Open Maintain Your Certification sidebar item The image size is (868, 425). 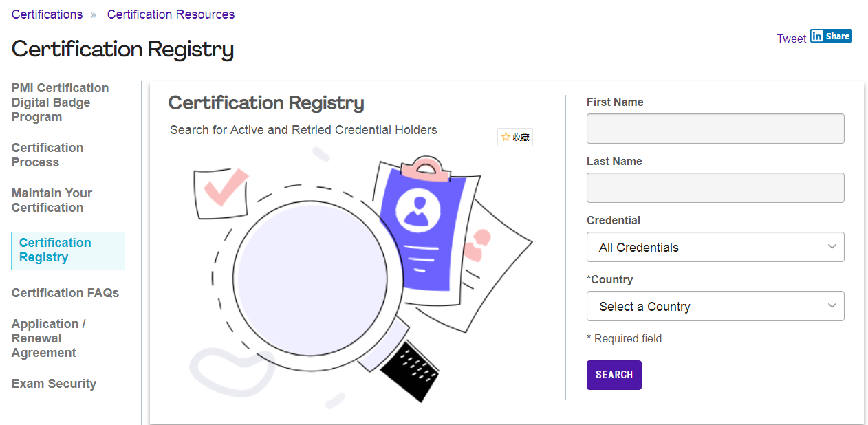(52, 200)
